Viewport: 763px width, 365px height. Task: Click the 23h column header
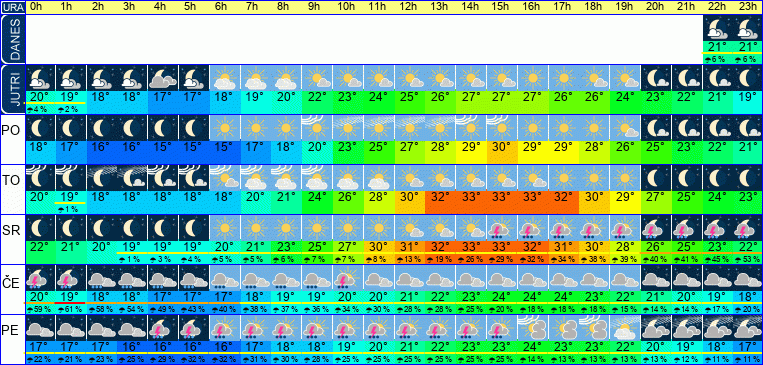click(x=748, y=7)
